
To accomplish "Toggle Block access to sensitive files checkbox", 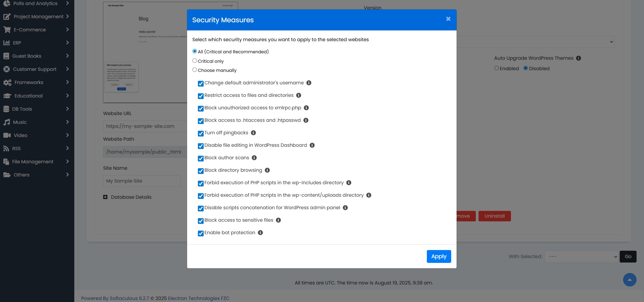I will (201, 221).
